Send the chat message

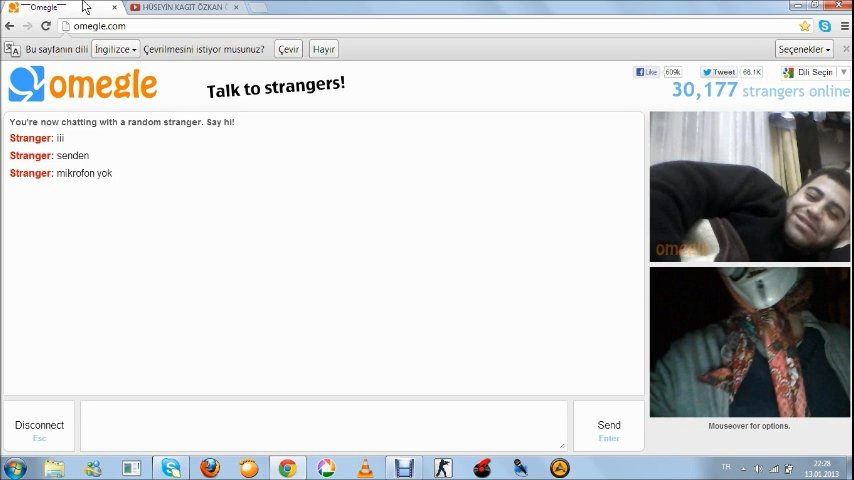pyautogui.click(x=609, y=427)
